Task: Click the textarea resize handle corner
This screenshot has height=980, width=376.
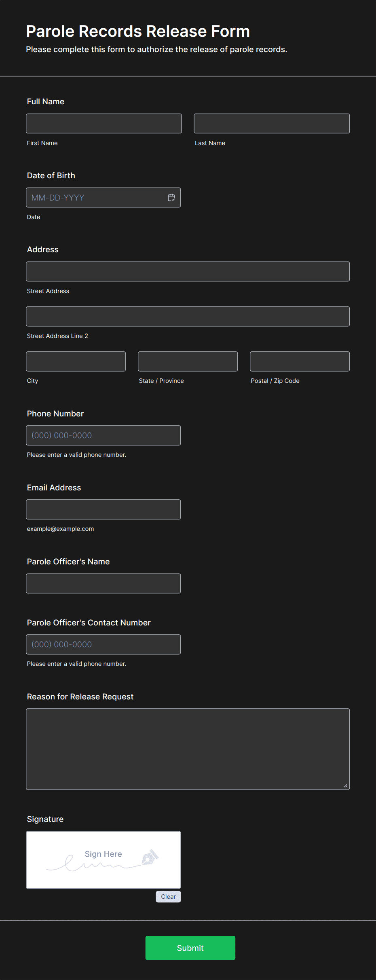Action: point(346,786)
